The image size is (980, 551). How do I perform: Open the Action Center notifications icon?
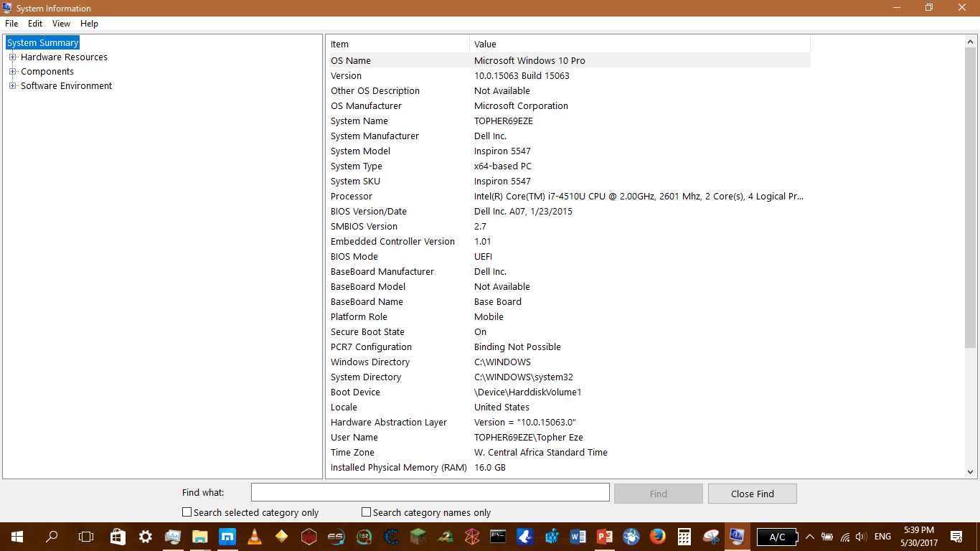[x=956, y=537]
